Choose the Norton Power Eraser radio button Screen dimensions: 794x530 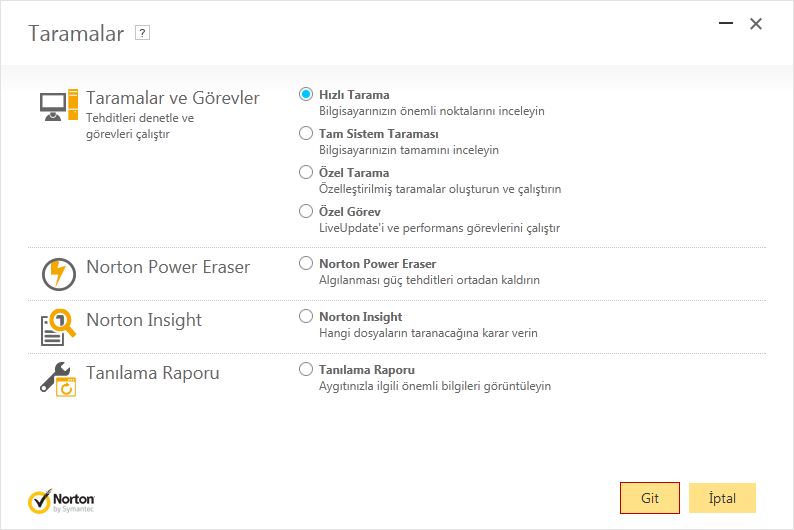(306, 263)
